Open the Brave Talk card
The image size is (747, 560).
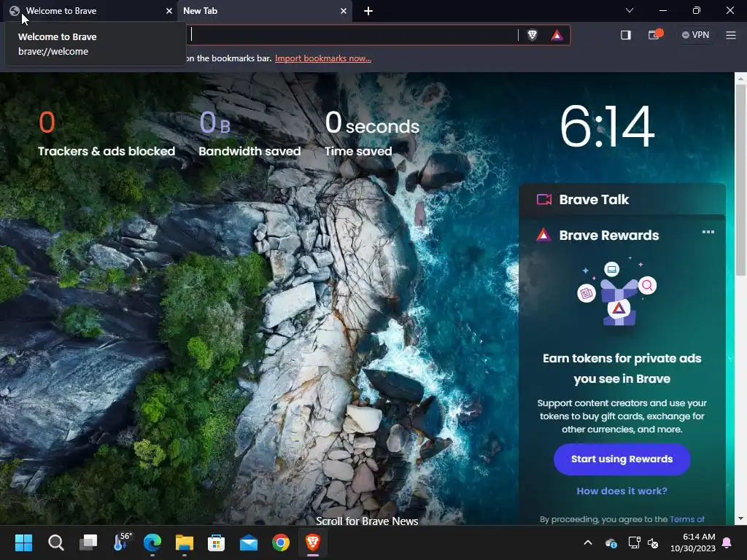[622, 199]
